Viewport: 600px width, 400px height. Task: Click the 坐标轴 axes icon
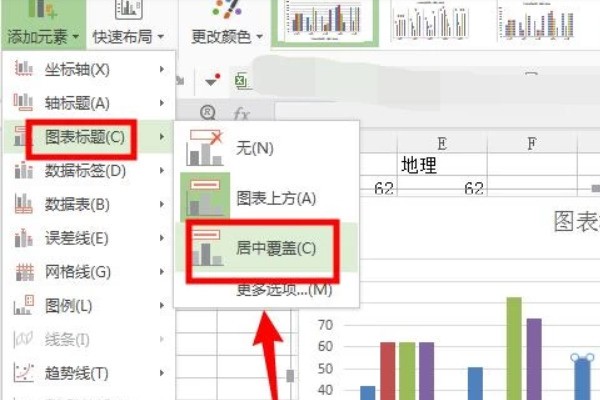[x=23, y=69]
